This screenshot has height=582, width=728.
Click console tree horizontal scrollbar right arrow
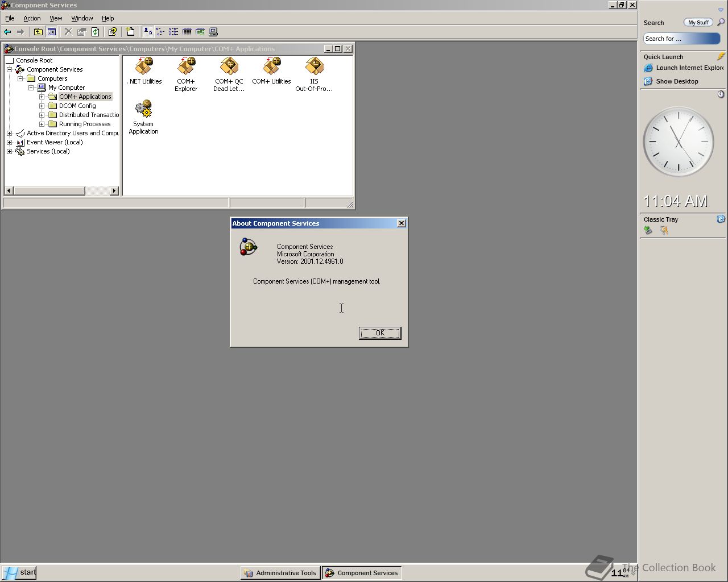114,191
